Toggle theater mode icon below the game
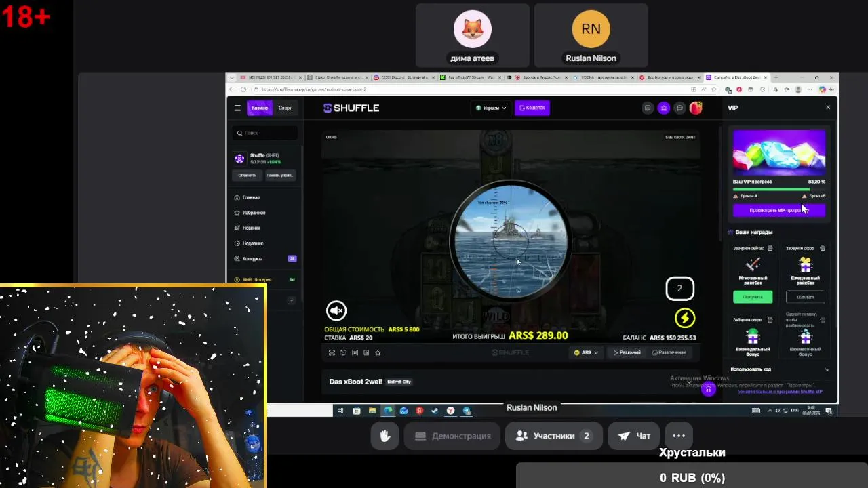The width and height of the screenshot is (868, 488). pyautogui.click(x=355, y=352)
